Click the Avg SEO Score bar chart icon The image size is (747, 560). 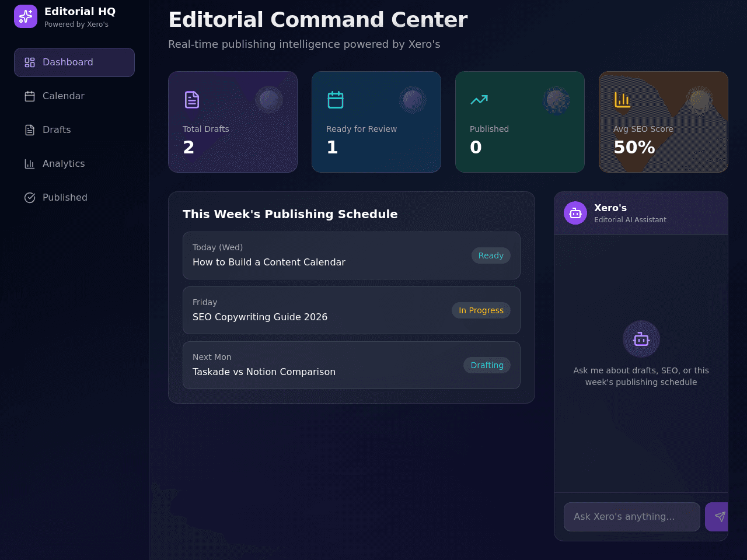[623, 100]
